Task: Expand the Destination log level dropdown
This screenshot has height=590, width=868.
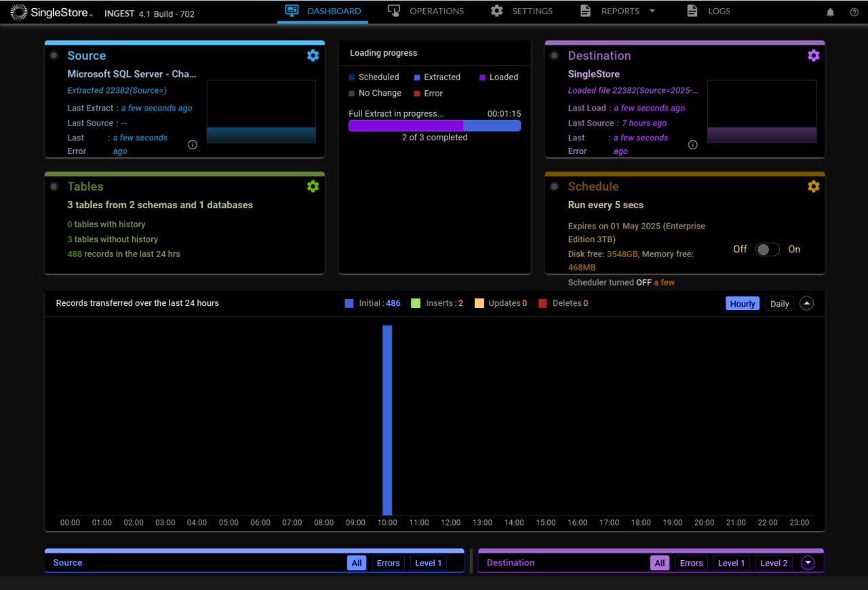Action: pyautogui.click(x=808, y=563)
